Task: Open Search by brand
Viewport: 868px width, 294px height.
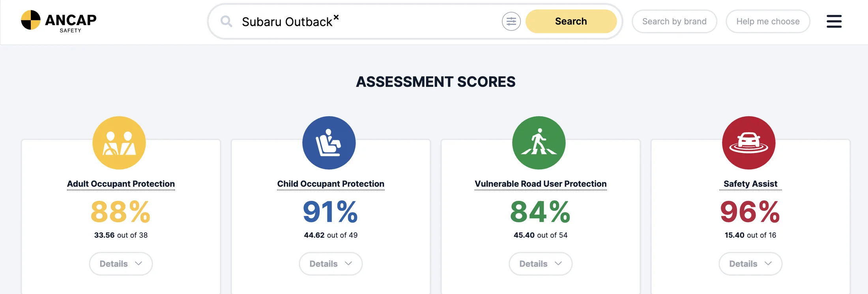Action: 674,21
